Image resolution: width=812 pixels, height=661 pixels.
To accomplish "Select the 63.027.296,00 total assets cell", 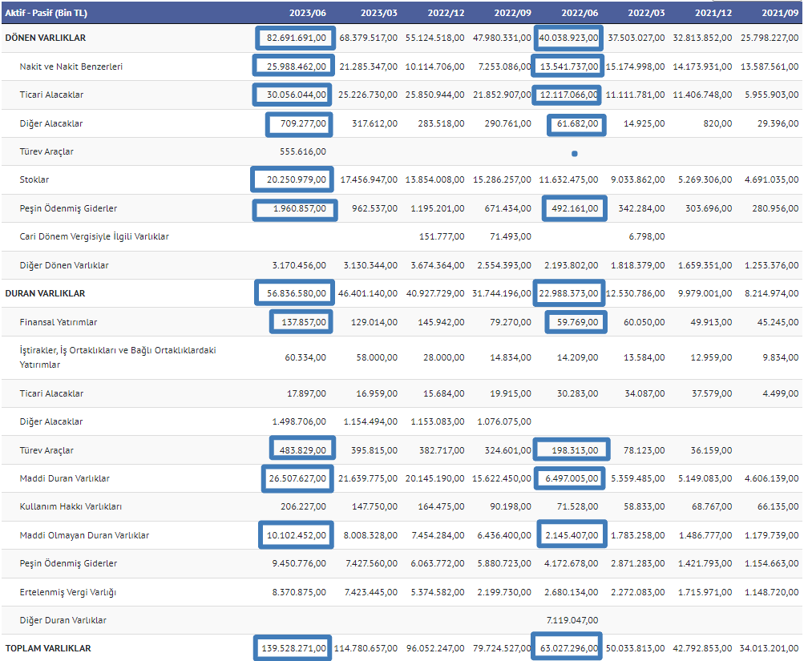I will (566, 648).
